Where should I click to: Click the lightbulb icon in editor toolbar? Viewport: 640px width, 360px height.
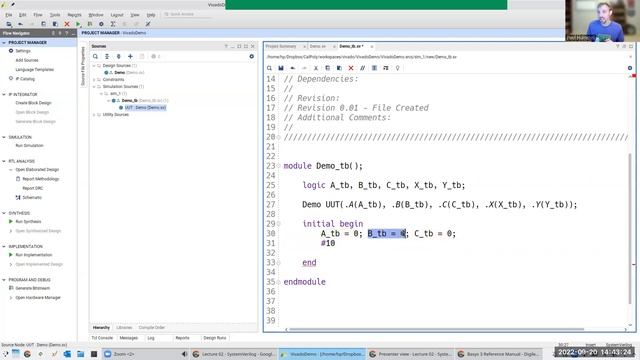click(398, 68)
